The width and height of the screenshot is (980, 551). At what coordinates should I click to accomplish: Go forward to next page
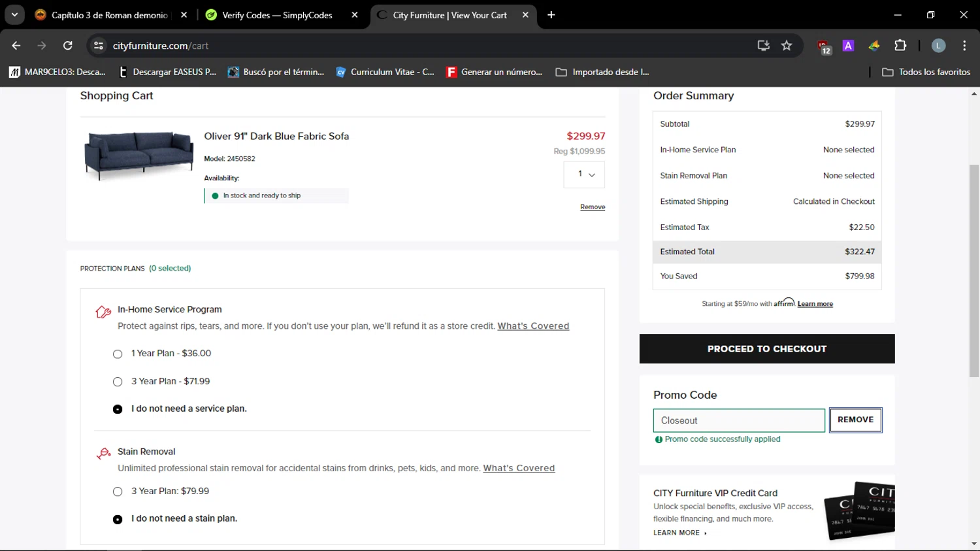coord(42,46)
